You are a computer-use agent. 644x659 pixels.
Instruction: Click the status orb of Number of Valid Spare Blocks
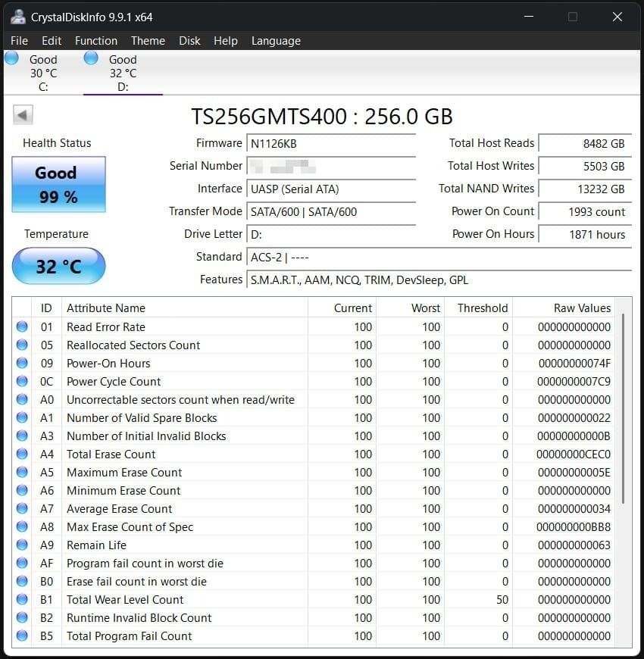22,417
